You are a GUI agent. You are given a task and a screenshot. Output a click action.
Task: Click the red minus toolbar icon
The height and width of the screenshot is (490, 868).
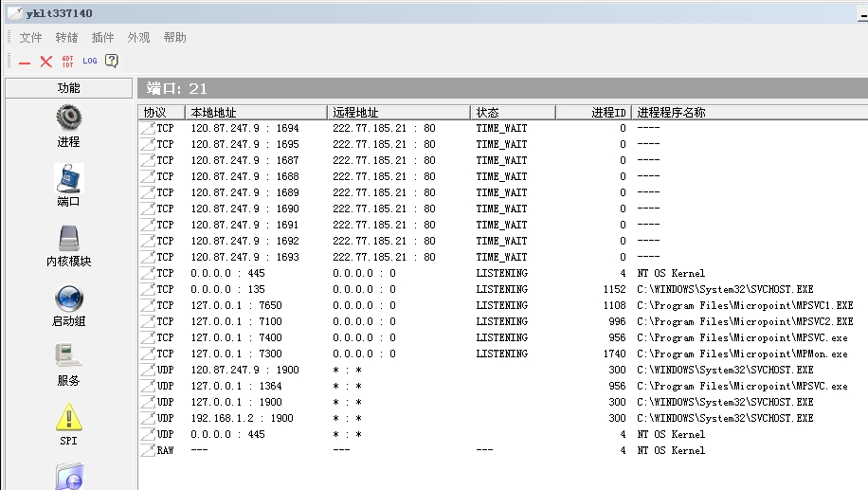25,64
